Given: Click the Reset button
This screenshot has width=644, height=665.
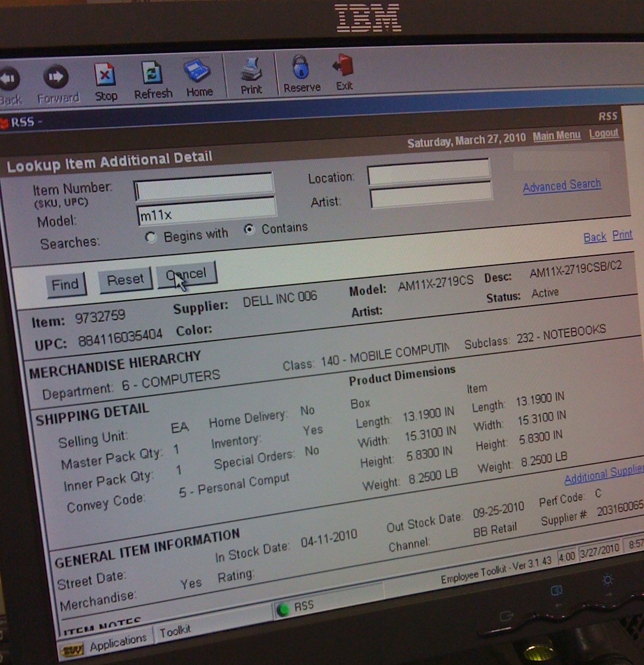Looking at the screenshot, I should [x=126, y=280].
